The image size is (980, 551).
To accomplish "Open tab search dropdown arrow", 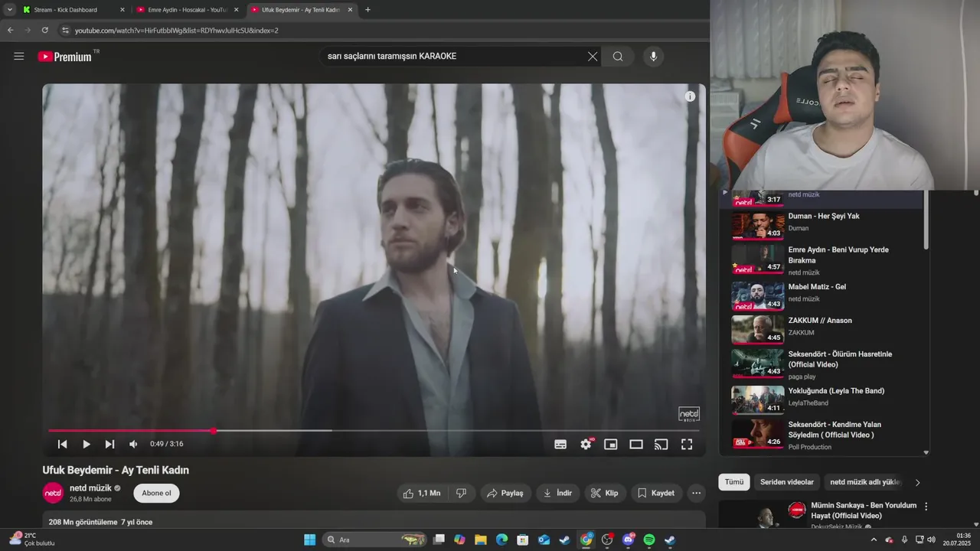I will (9, 10).
